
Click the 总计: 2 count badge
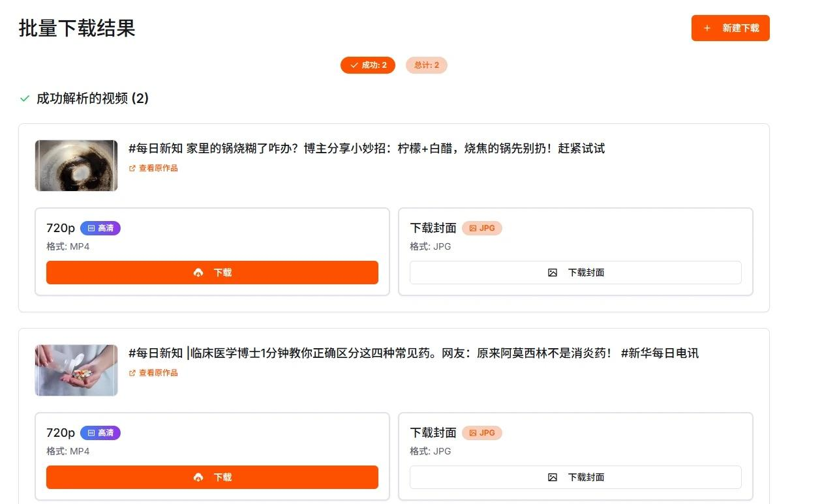pos(427,65)
